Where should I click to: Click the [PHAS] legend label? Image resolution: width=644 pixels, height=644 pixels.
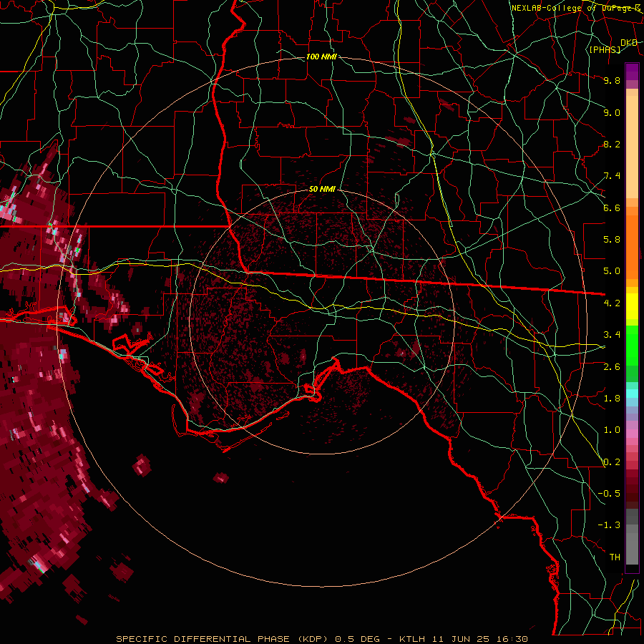[x=605, y=49]
